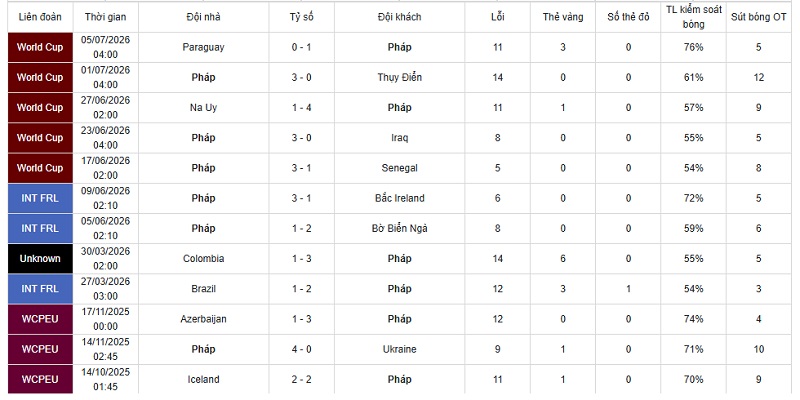This screenshot has height=400, width=800.
Task: Open the Colombia team link
Action: pyautogui.click(x=203, y=259)
